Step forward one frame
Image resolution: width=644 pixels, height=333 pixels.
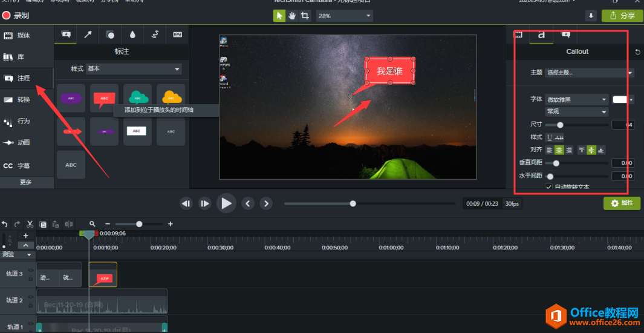tap(204, 203)
